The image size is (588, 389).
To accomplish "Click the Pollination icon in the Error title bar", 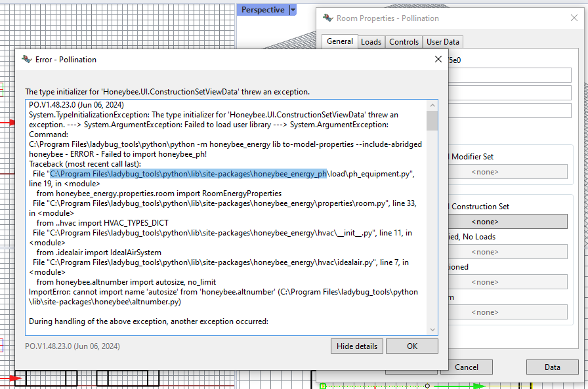I will 27,59.
